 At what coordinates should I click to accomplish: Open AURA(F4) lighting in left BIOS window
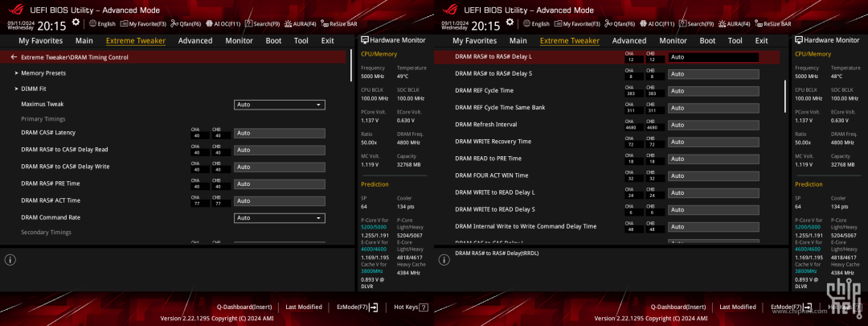coord(300,24)
